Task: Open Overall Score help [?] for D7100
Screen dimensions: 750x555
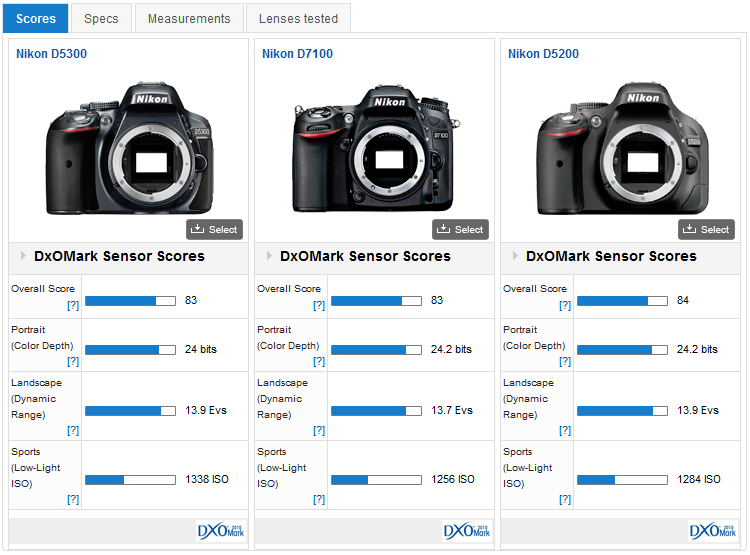Action: (319, 305)
